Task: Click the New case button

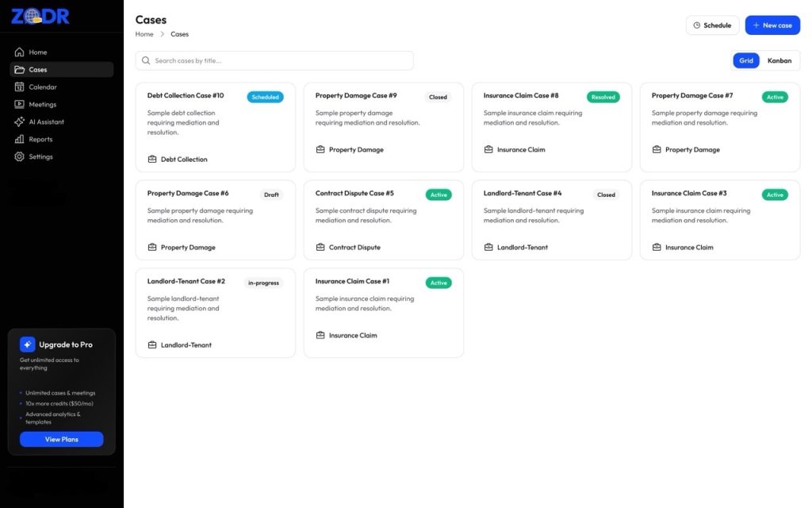Action: [772, 25]
